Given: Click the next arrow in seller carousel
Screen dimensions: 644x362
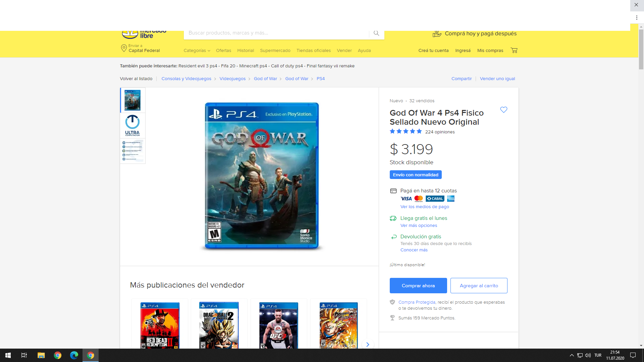Looking at the screenshot, I should [x=368, y=344].
